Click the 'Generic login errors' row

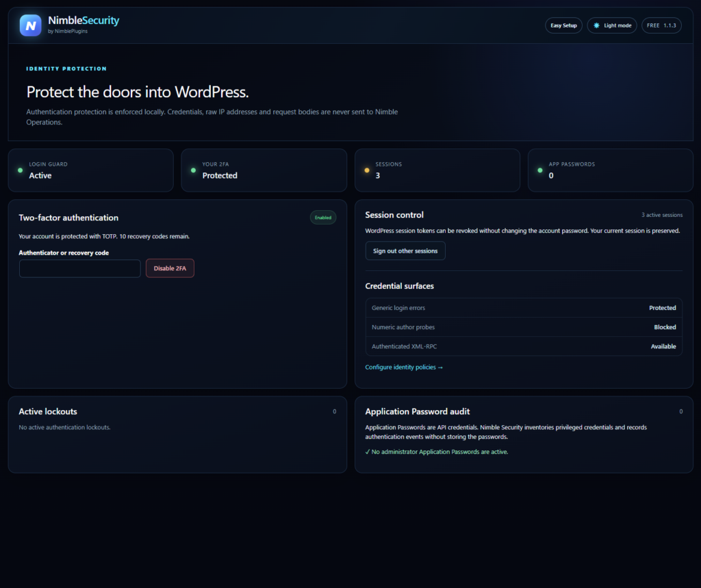click(524, 307)
